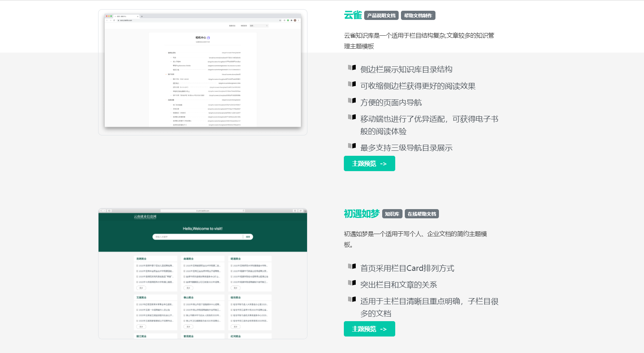
Task: Click book icon beside 移动端也进行了优异适配
Action: point(352,117)
